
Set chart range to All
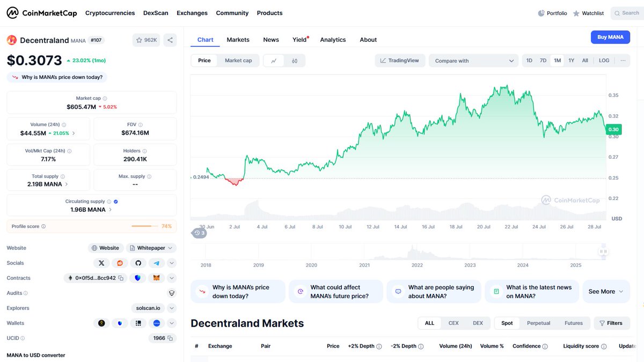(585, 61)
